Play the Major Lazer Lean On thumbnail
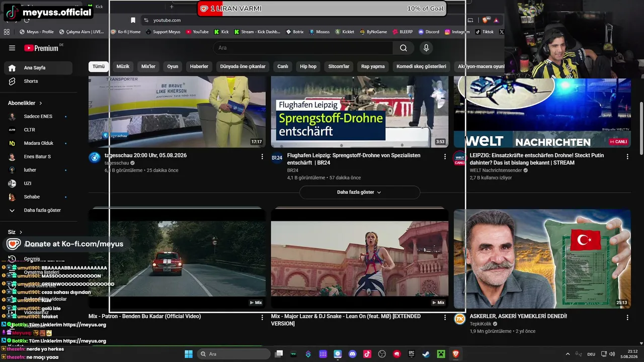Image resolution: width=644 pixels, height=362 pixels. 360,259
